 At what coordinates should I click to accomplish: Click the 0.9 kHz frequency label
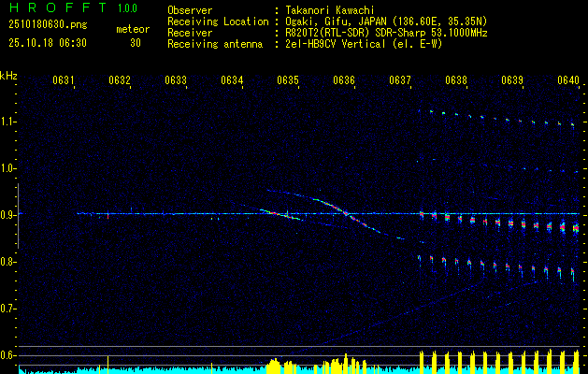coord(7,215)
